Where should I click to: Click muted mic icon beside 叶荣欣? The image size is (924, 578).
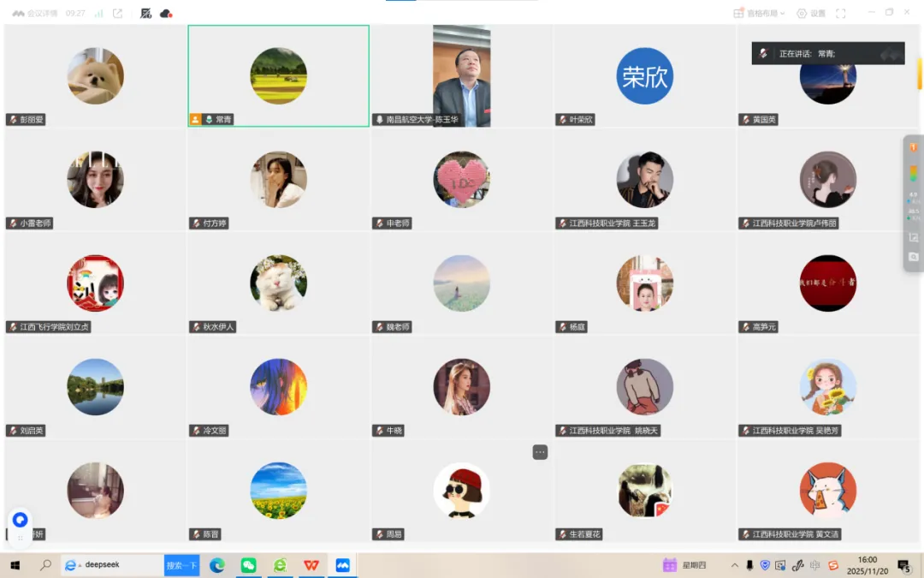click(x=562, y=119)
